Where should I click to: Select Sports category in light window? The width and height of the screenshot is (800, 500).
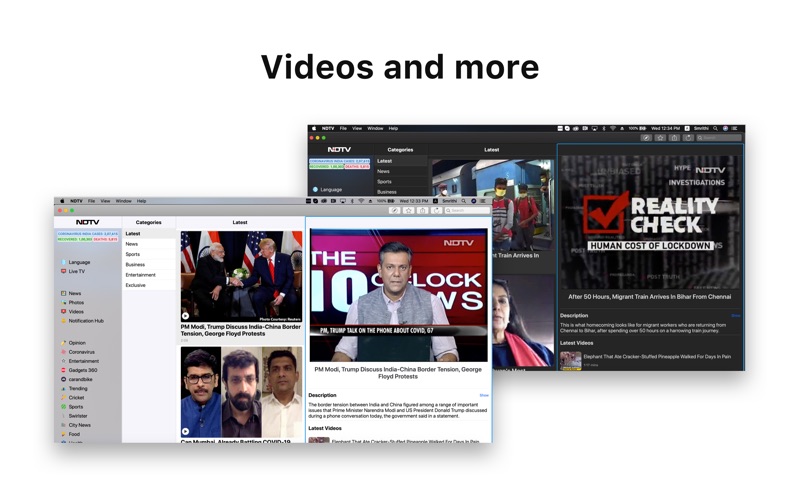[149, 254]
